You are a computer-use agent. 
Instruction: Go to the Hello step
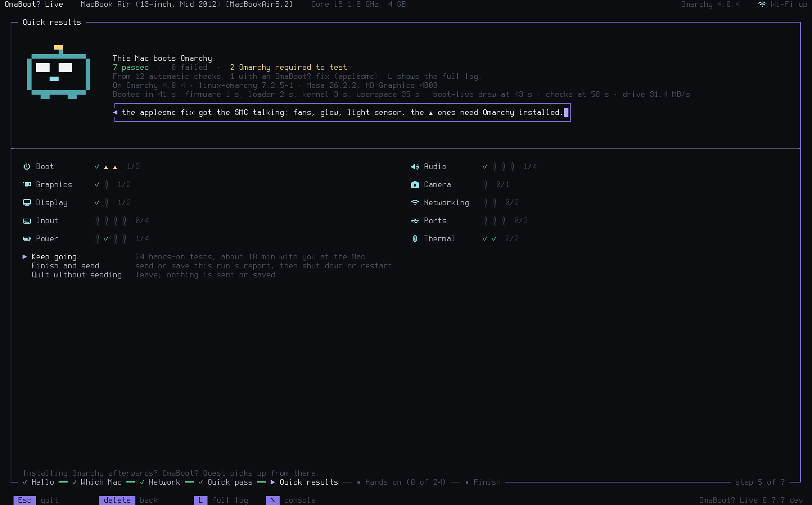(x=38, y=482)
